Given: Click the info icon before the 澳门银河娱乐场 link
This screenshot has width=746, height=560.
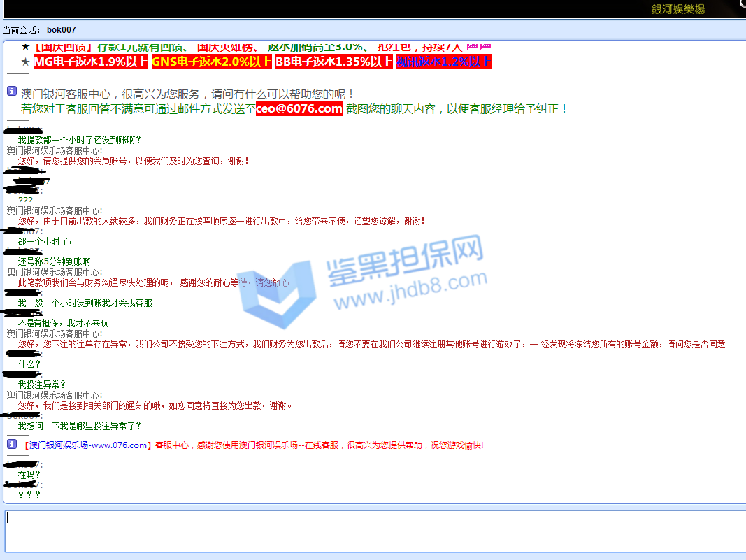Looking at the screenshot, I should coord(12,444).
